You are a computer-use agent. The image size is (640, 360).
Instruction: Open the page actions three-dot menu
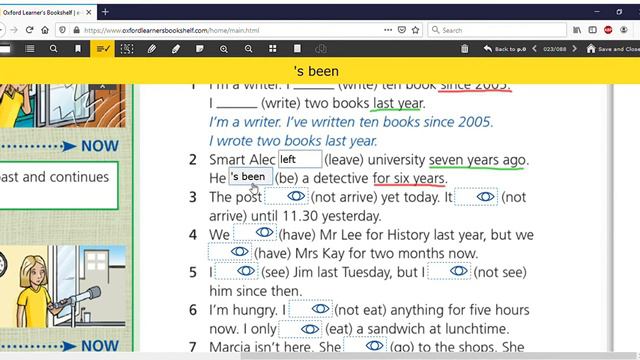tap(388, 30)
